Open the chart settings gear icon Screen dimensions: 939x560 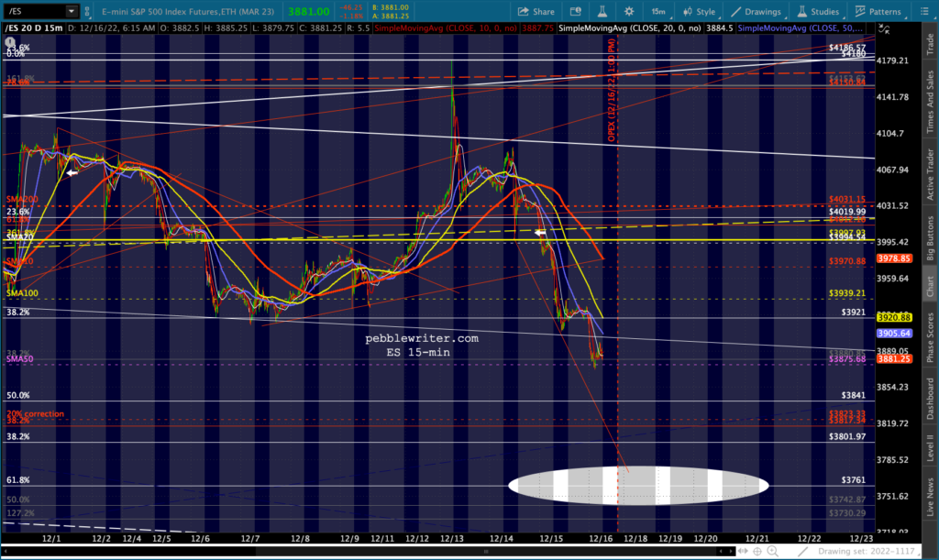tap(629, 12)
